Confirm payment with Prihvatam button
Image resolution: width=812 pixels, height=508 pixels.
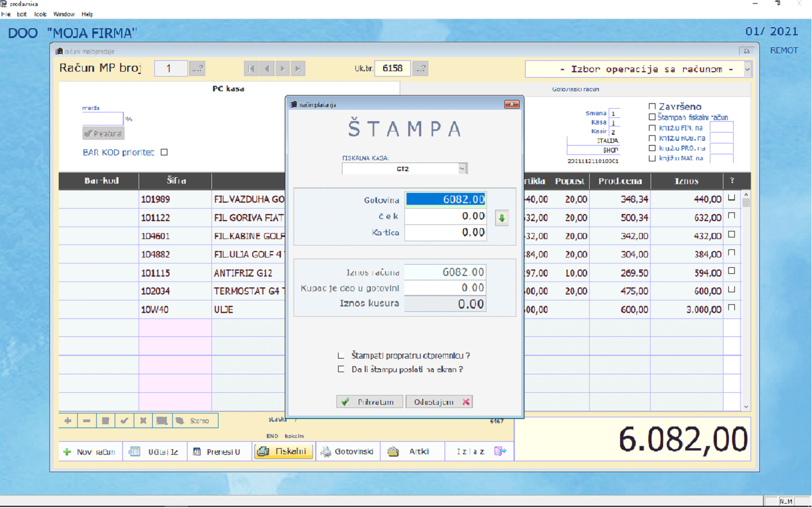click(x=370, y=402)
